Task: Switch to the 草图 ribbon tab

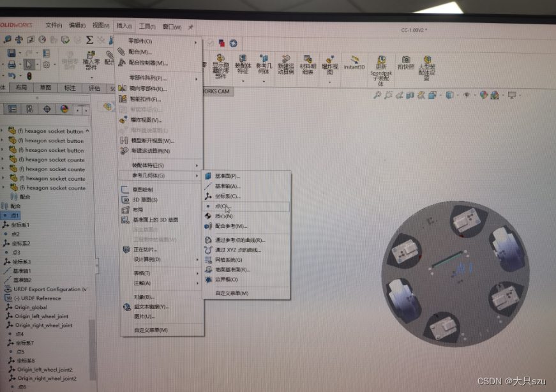Action: [45, 87]
